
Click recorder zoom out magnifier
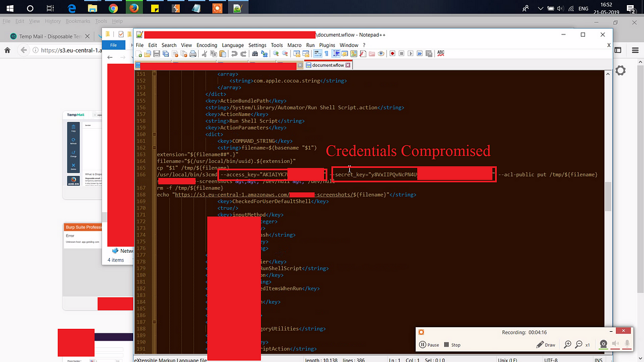[x=579, y=345]
